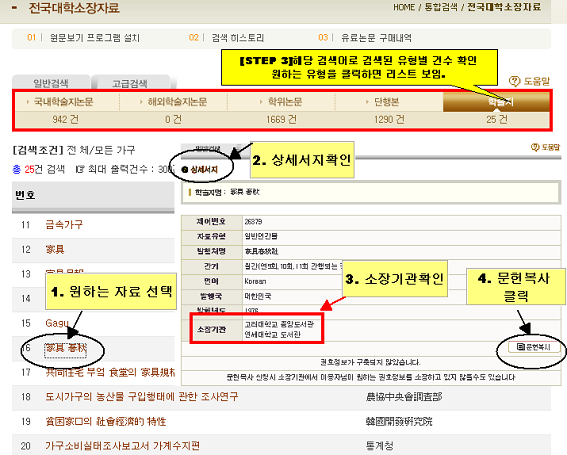Open 원문보기 프로그램 설치 link

pos(94,38)
